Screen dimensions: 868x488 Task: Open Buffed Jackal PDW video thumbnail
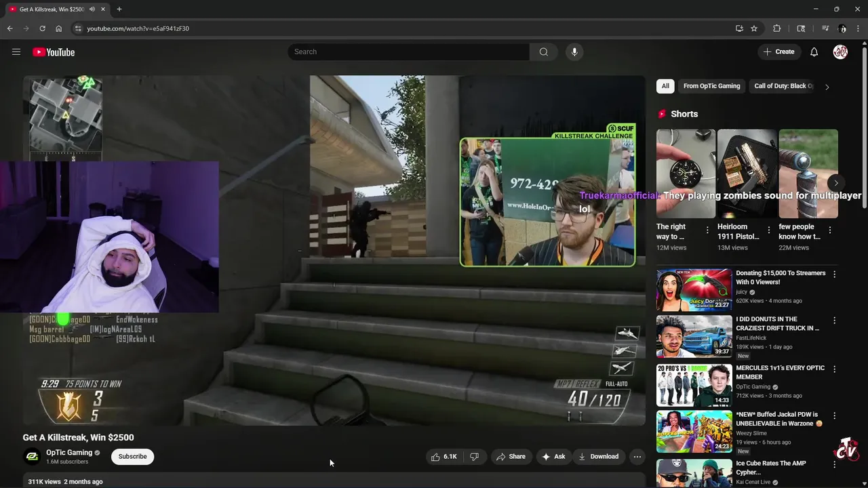click(x=694, y=431)
